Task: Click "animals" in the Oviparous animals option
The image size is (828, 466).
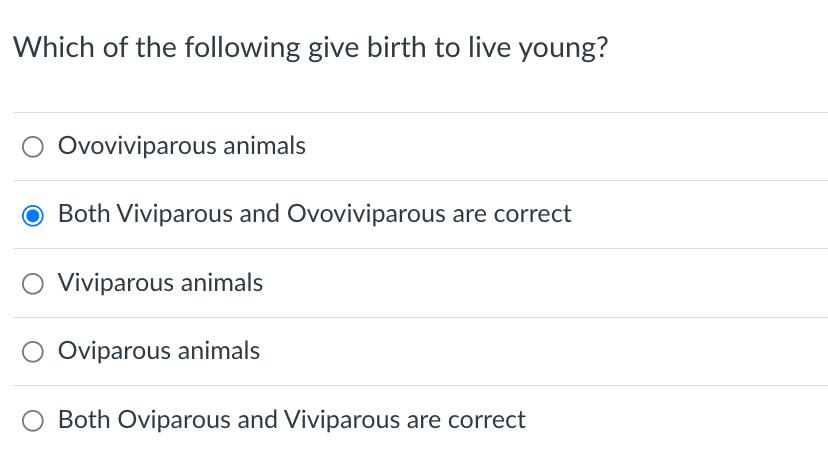Action: (x=219, y=351)
